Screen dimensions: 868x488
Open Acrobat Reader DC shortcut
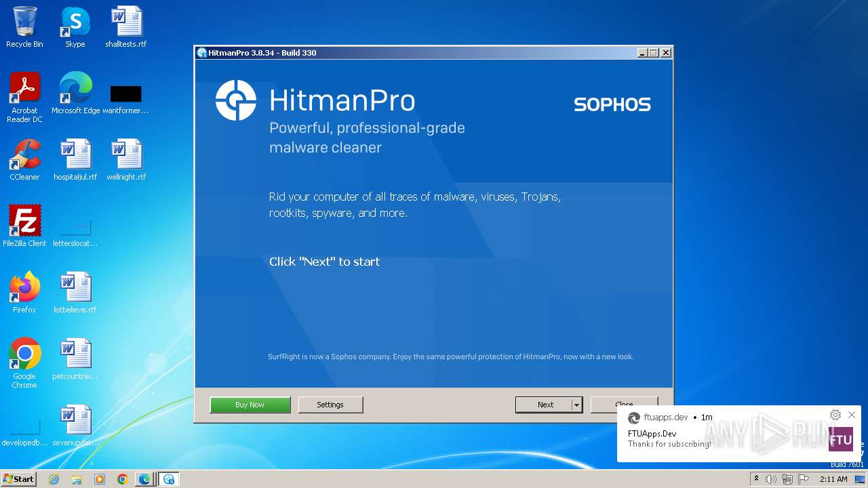(24, 98)
